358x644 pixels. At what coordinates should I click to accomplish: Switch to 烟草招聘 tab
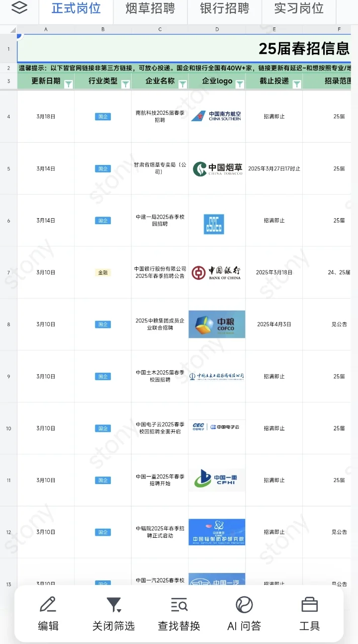(150, 8)
